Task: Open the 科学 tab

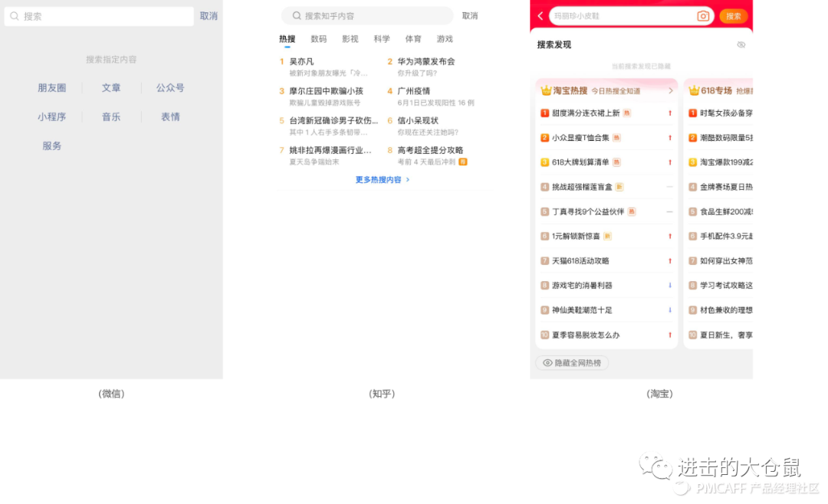Action: pyautogui.click(x=382, y=39)
